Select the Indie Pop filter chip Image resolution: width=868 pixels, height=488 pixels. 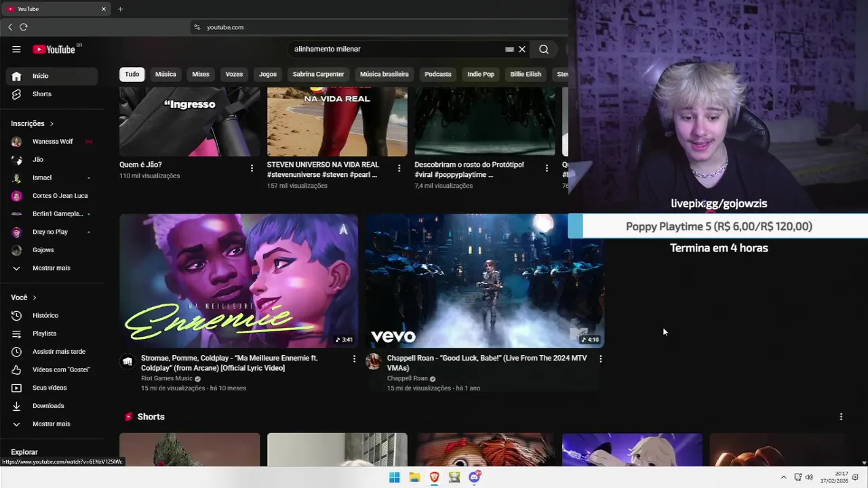tap(481, 74)
